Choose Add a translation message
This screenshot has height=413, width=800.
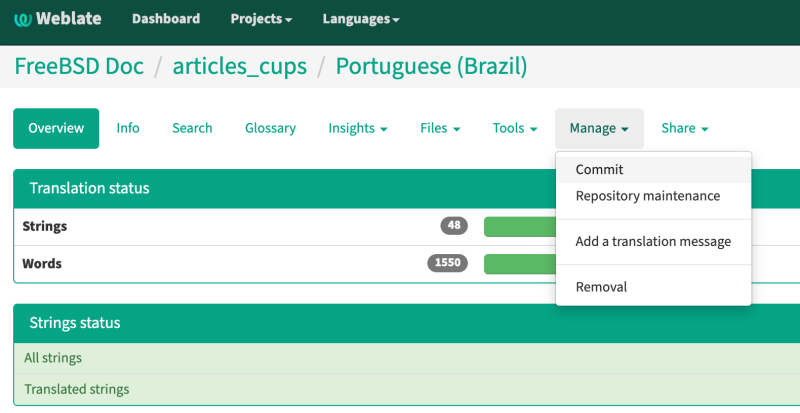click(654, 241)
